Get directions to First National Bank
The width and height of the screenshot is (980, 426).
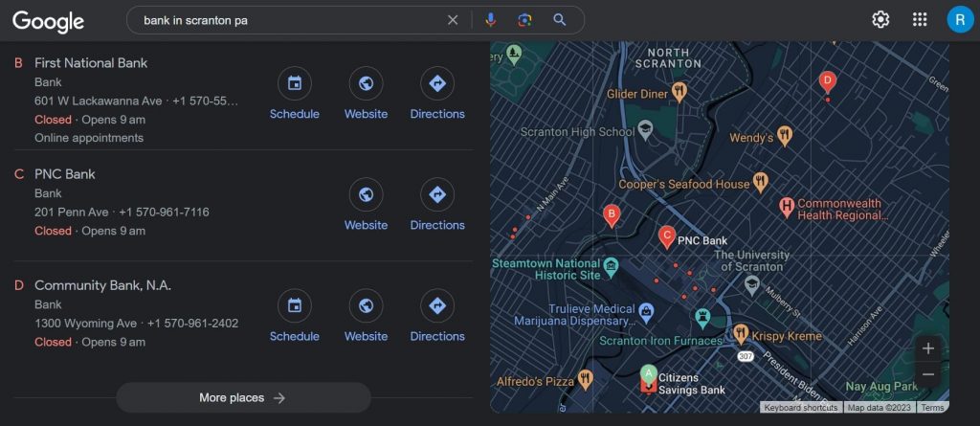[437, 94]
